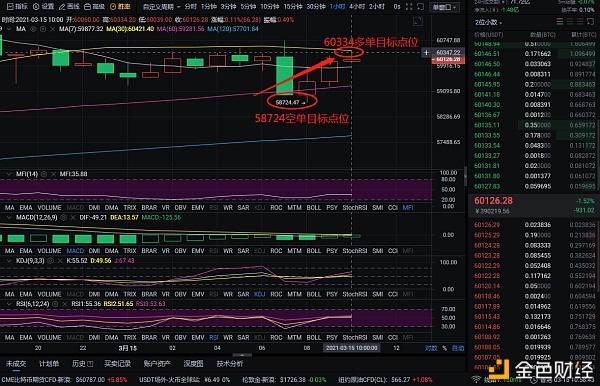600x386 pixels.
Task: Click the panel collapse handle below time axis
Action: click(x=242, y=355)
